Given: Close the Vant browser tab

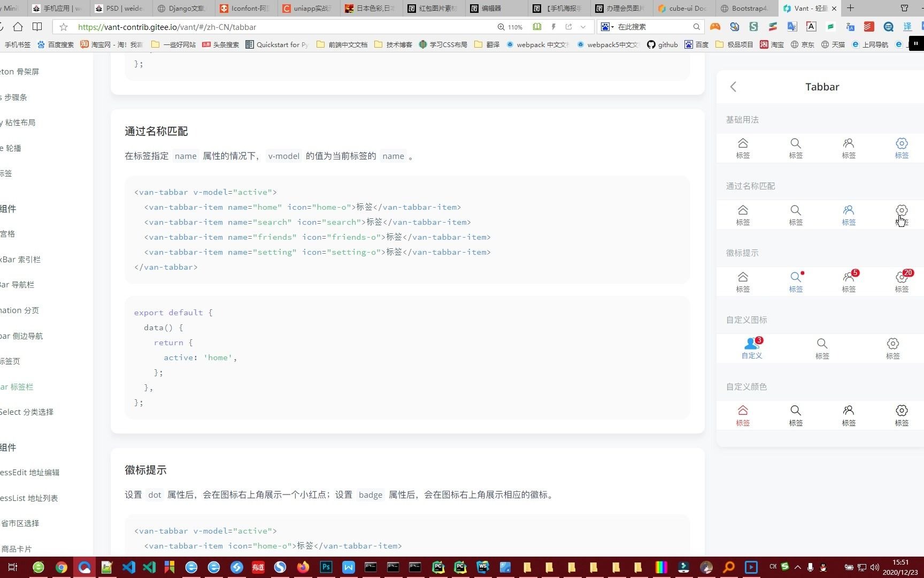Looking at the screenshot, I should tap(834, 8).
